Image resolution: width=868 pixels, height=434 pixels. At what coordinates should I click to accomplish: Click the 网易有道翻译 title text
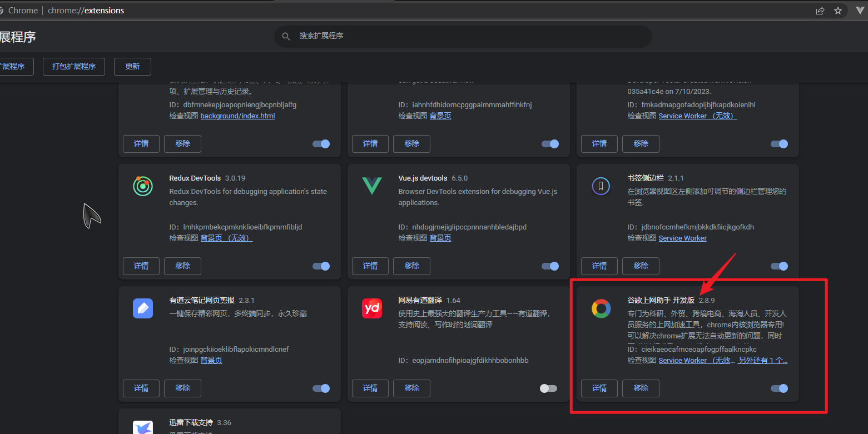click(x=420, y=301)
